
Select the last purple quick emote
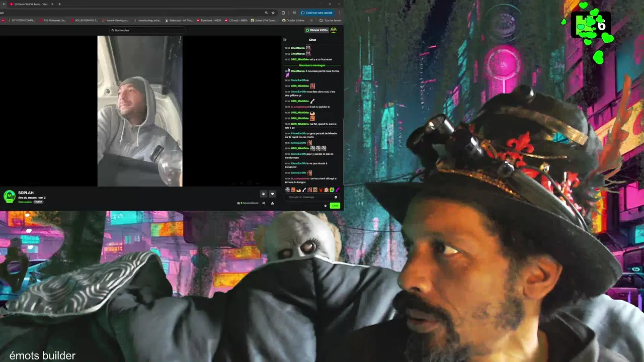click(x=337, y=190)
